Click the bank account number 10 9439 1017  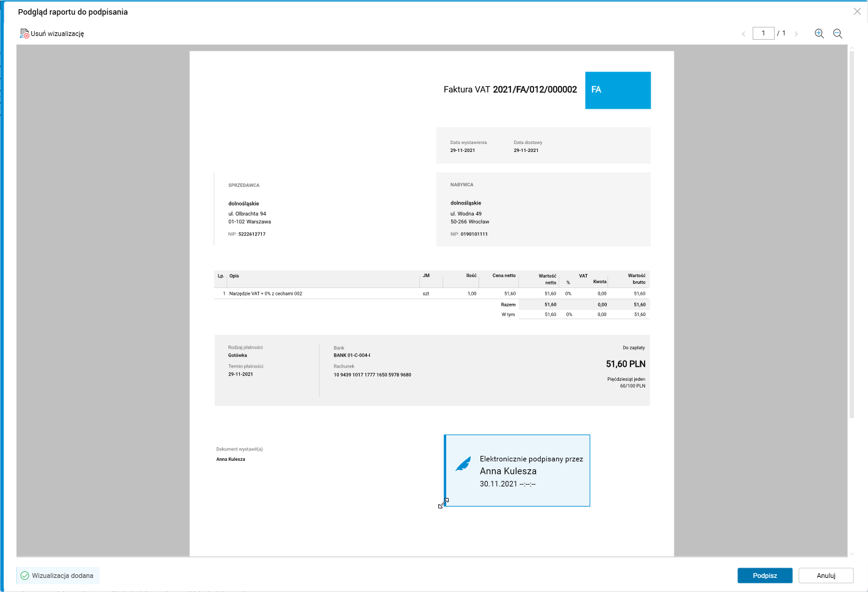(x=372, y=375)
